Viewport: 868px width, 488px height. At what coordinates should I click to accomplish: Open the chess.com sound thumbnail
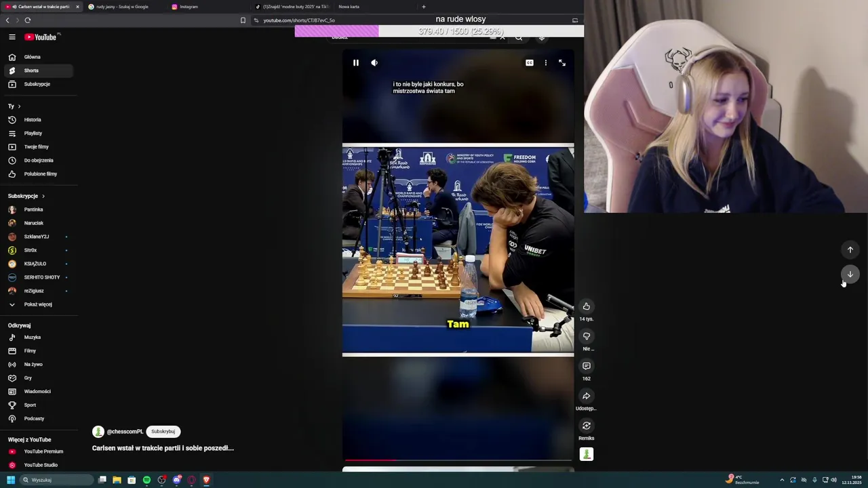(x=587, y=455)
